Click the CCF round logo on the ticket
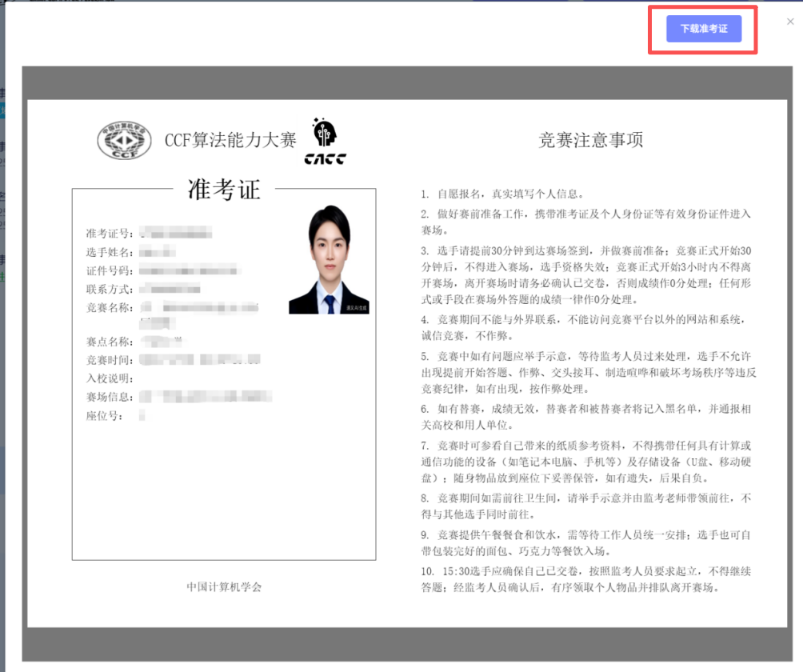The width and height of the screenshot is (803, 672). point(125,139)
